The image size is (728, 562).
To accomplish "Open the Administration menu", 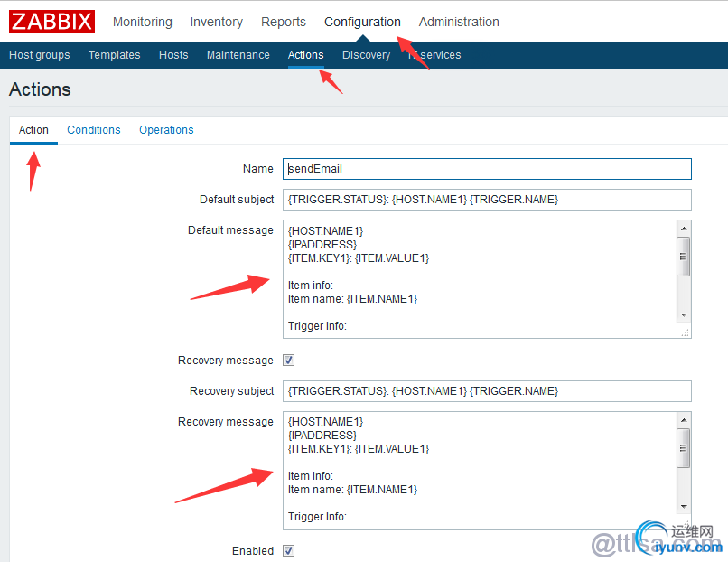I will pos(459,22).
